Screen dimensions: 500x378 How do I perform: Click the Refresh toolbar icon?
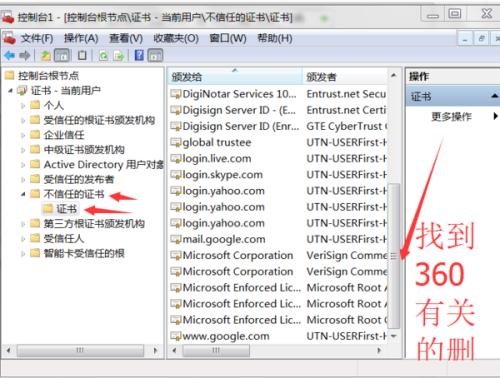[103, 55]
